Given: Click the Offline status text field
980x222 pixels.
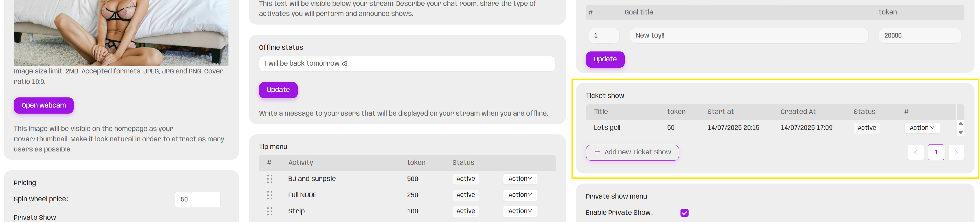Looking at the screenshot, I should [x=407, y=64].
